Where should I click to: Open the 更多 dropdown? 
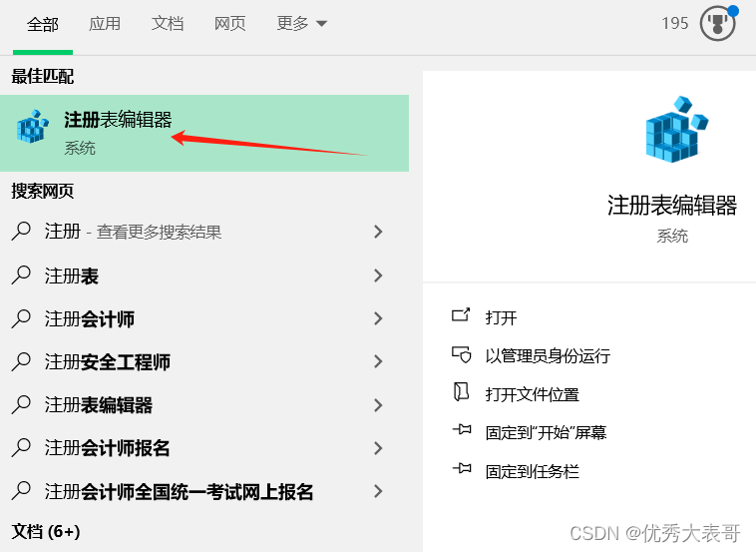pos(302,24)
